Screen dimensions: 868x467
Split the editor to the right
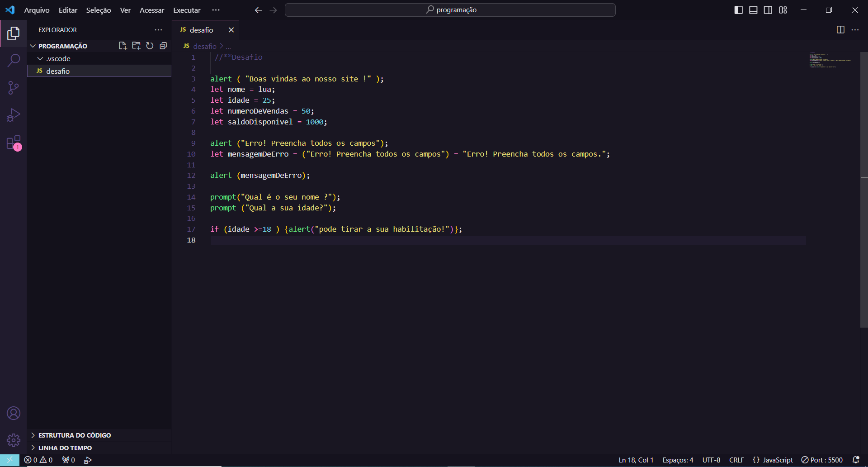[840, 30]
